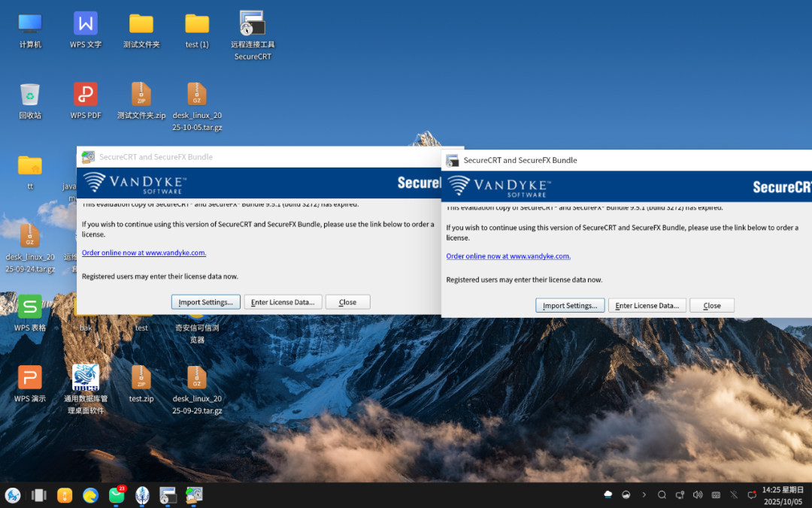This screenshot has width=812, height=508.
Task: Open the browser icon in the taskbar
Action: point(91,495)
